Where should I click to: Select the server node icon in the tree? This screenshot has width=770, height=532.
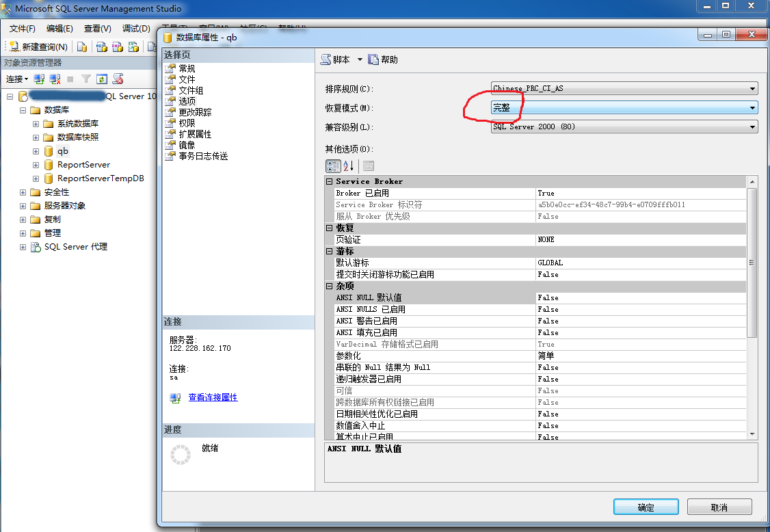[23, 96]
